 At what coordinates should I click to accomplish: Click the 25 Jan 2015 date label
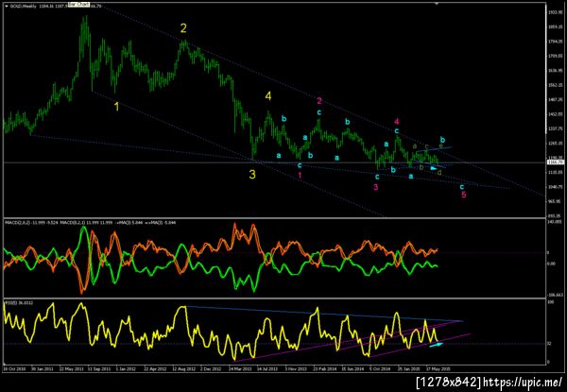click(x=409, y=369)
